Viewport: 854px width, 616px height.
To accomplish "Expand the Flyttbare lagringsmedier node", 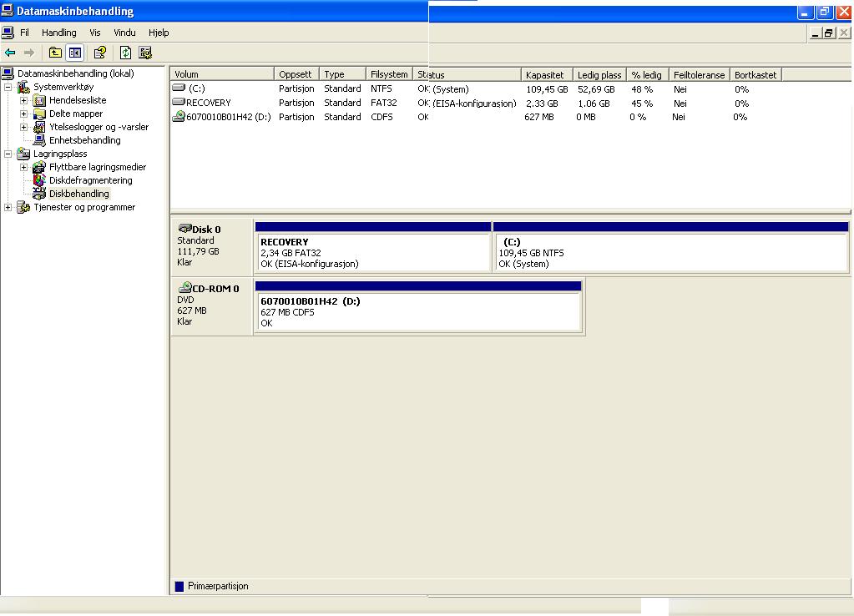I will click(24, 167).
